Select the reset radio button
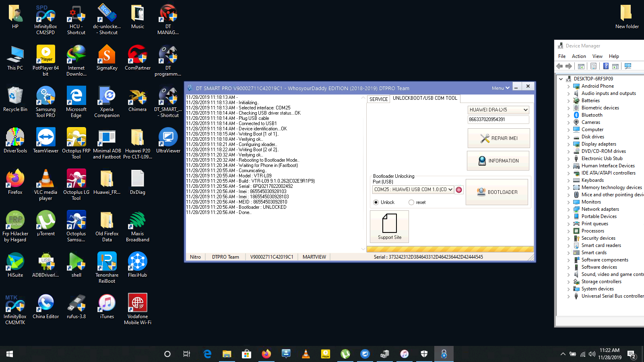 click(x=411, y=202)
